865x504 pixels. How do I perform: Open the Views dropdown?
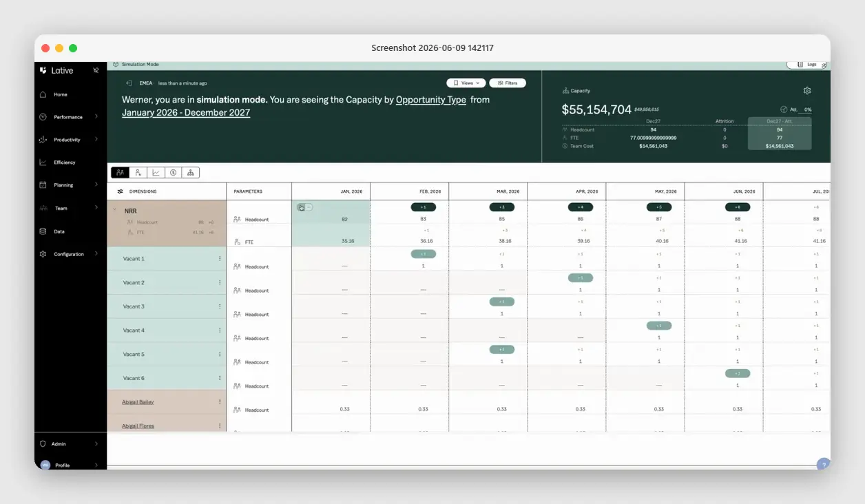coord(466,83)
